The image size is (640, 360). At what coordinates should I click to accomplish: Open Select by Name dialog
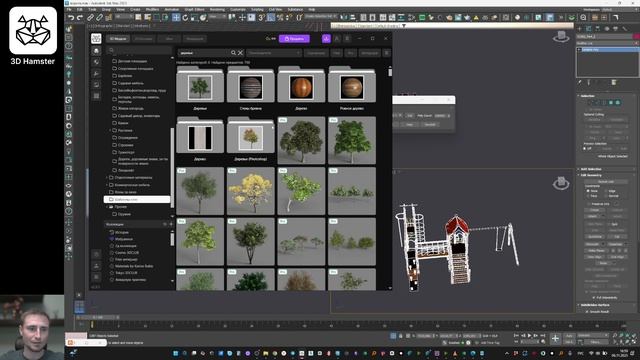pyautogui.click(x=147, y=17)
